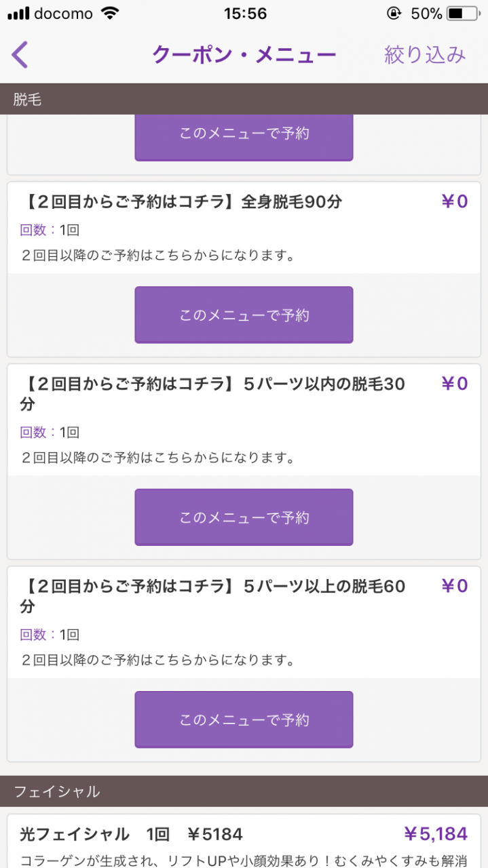Tap the 15:56 clock in status bar
The image size is (488, 868).
pos(244,14)
